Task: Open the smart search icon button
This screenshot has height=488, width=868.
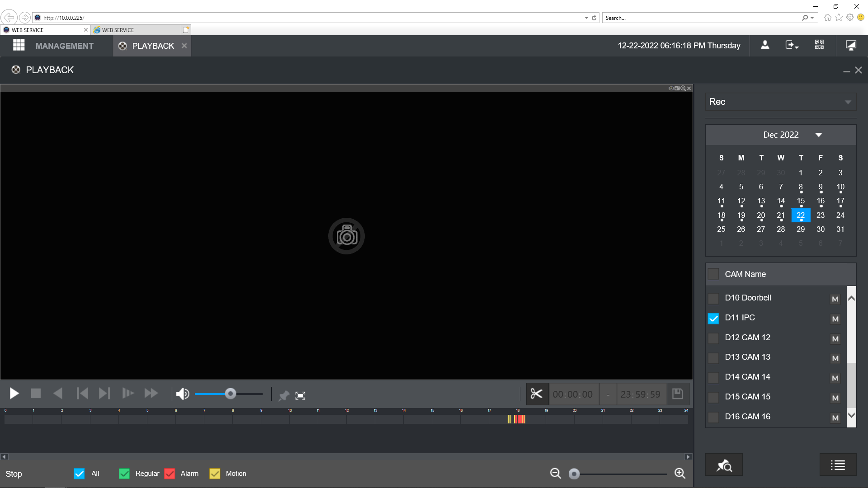Action: 724,465
